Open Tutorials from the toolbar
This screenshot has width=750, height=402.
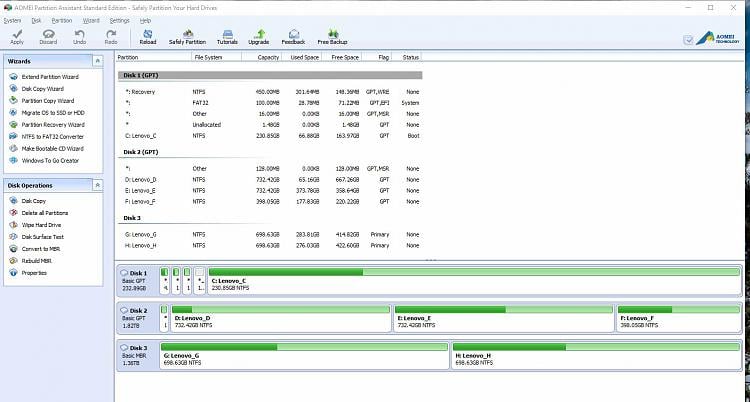227,37
